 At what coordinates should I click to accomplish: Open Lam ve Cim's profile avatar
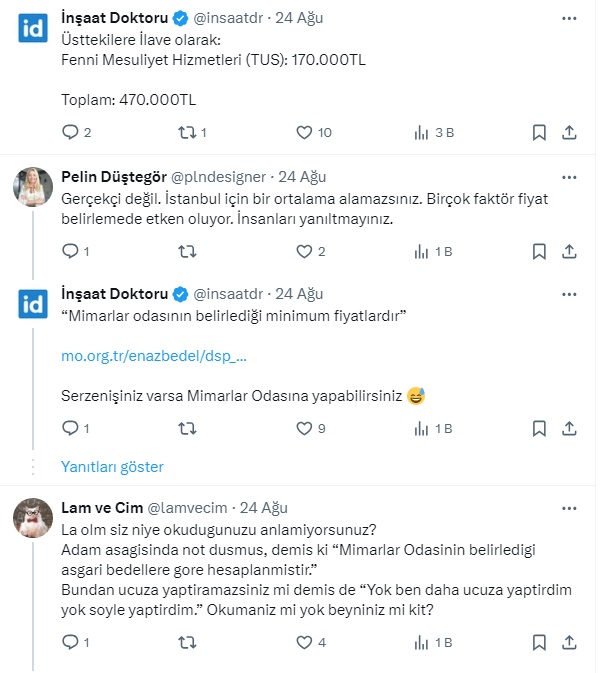click(x=31, y=516)
